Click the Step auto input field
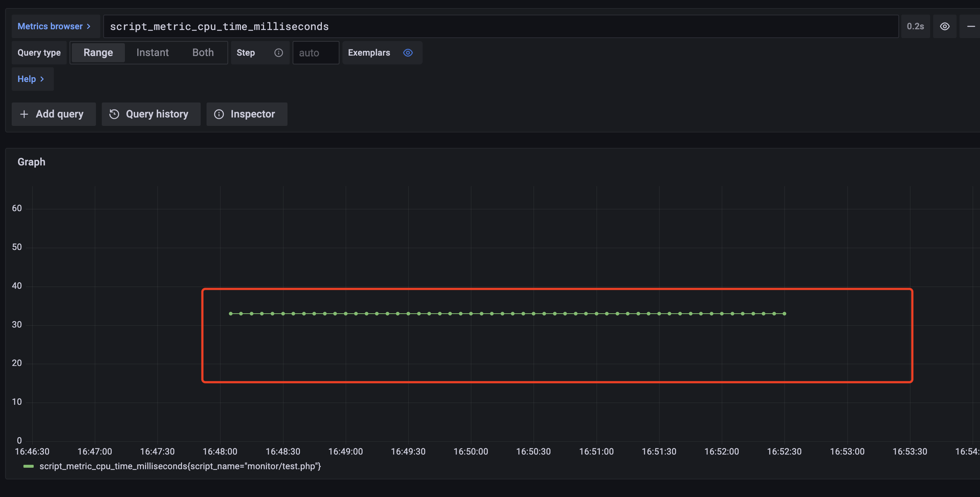 [316, 53]
